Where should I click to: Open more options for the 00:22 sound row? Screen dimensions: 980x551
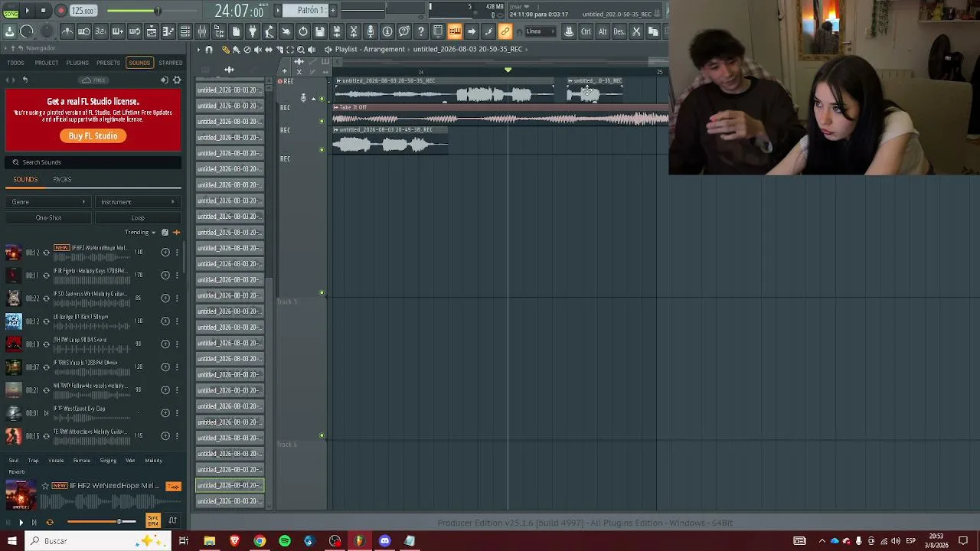click(177, 298)
